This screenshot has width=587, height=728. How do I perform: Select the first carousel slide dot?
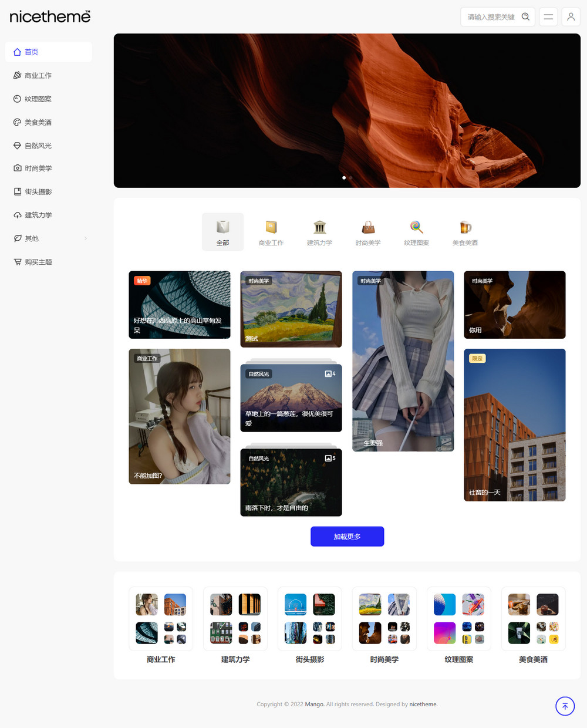(343, 177)
